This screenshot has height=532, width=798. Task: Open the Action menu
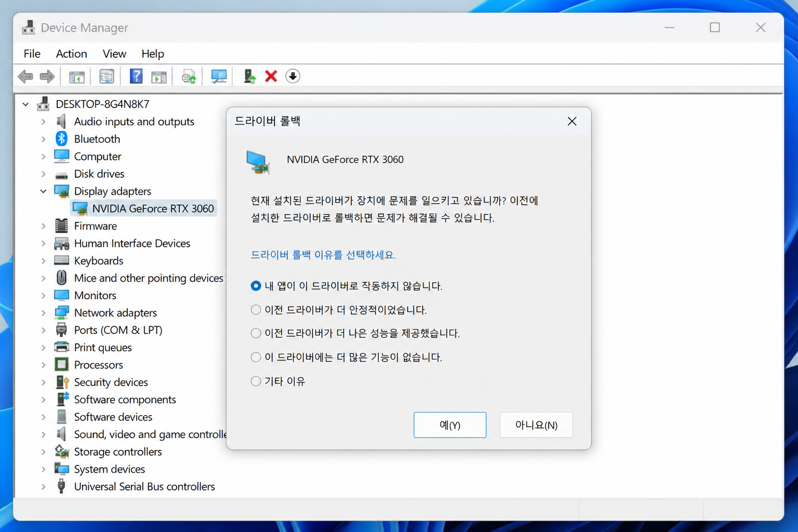[72, 54]
